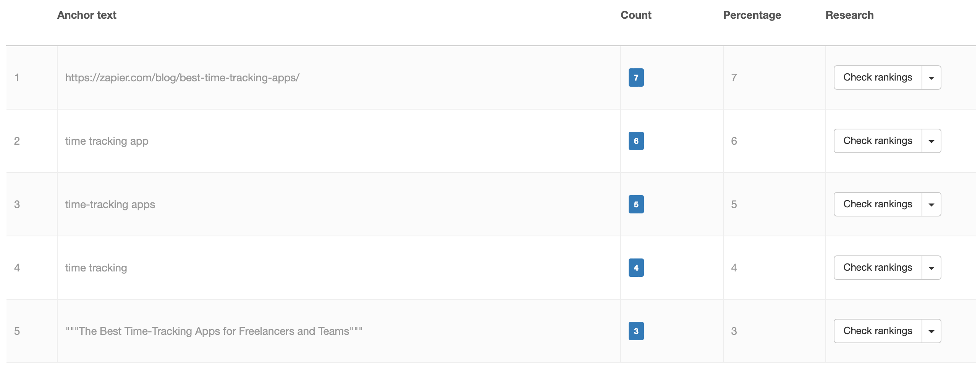
Task: Click Check rankings for the zapier.com URL anchor
Action: click(x=877, y=78)
